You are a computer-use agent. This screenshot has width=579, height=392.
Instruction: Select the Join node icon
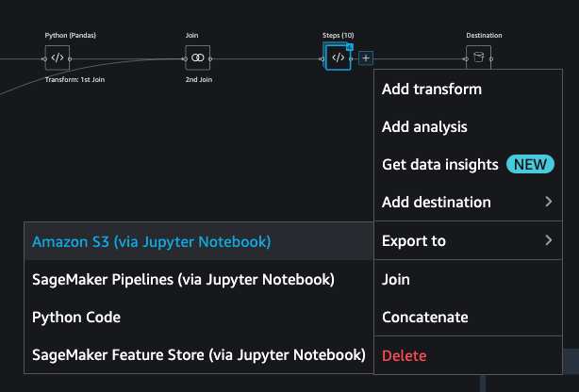click(x=197, y=57)
